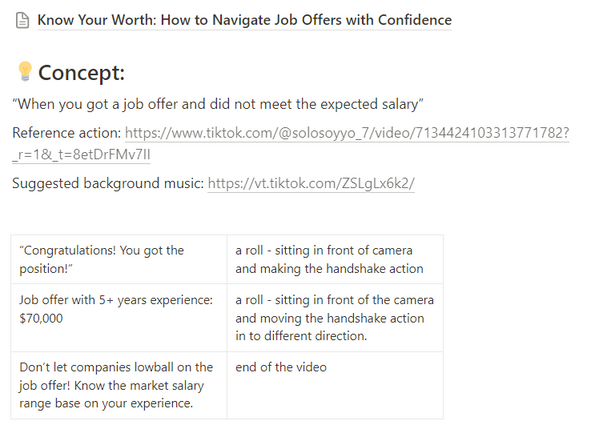Click the Suggested background music label
Screen dimensions: 591x429
tap(108, 184)
